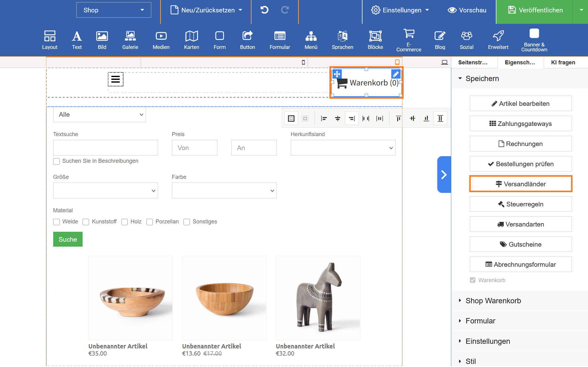Open the Sprachen languages tool
The width and height of the screenshot is (588, 367).
pyautogui.click(x=342, y=40)
